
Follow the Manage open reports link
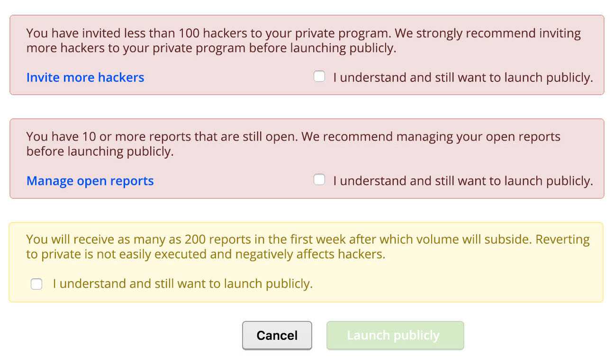pos(90,181)
